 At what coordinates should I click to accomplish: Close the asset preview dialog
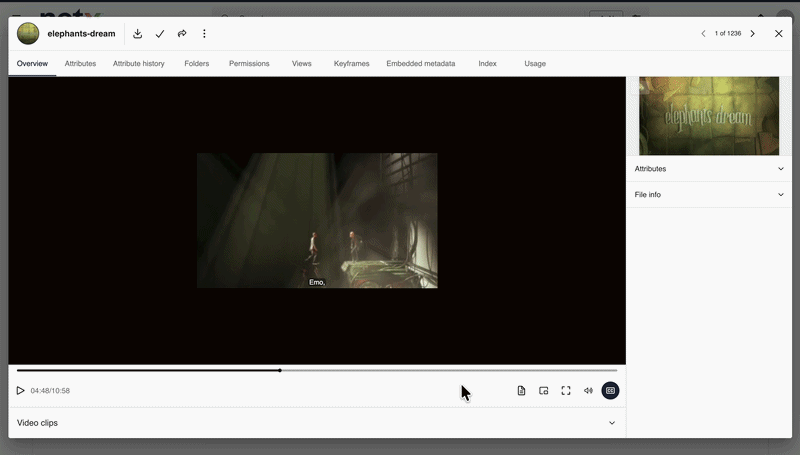(779, 34)
